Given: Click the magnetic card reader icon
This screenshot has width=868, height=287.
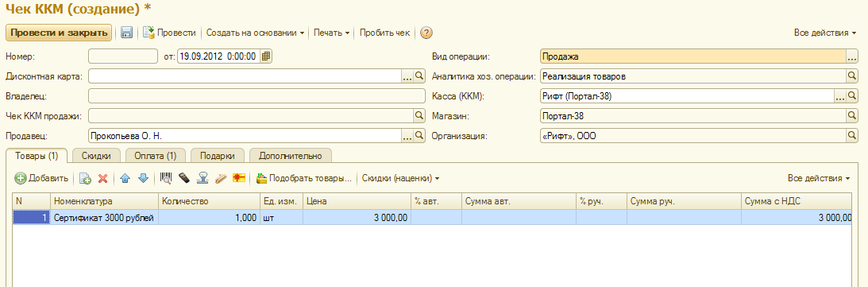Looking at the screenshot, I should coord(221,178).
